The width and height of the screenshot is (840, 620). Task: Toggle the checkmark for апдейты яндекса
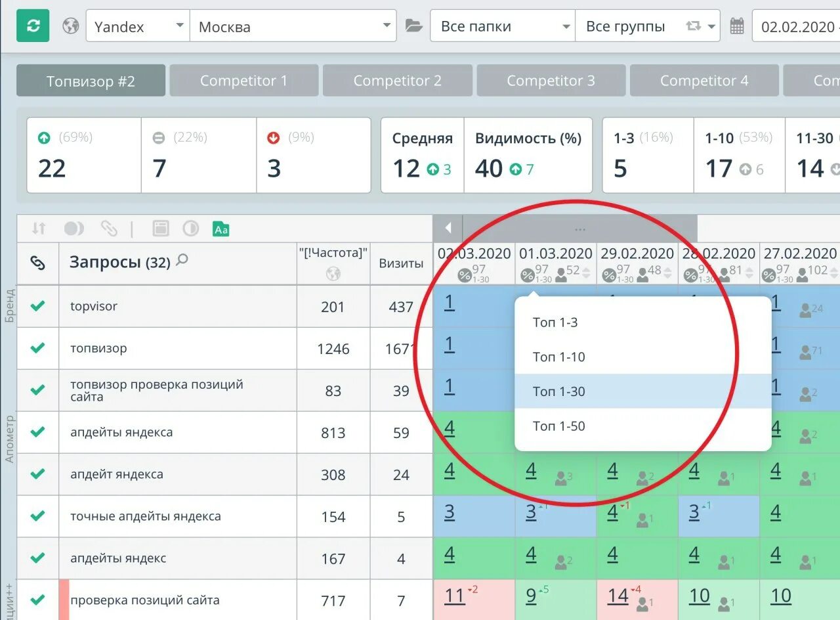[38, 432]
